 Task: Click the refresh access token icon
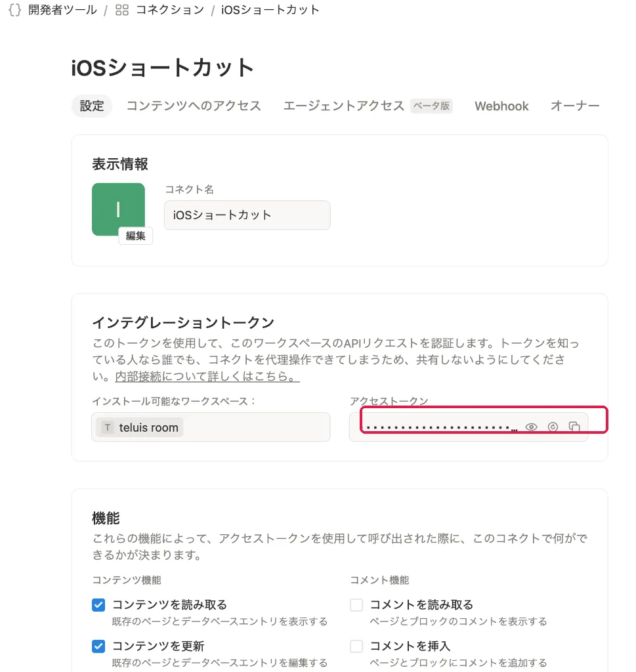pos(553,427)
